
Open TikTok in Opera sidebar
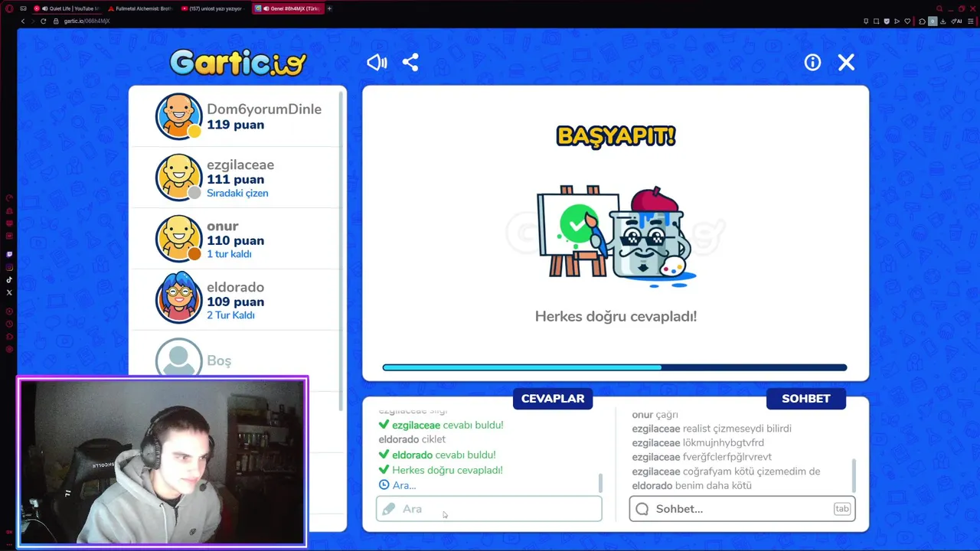point(9,280)
